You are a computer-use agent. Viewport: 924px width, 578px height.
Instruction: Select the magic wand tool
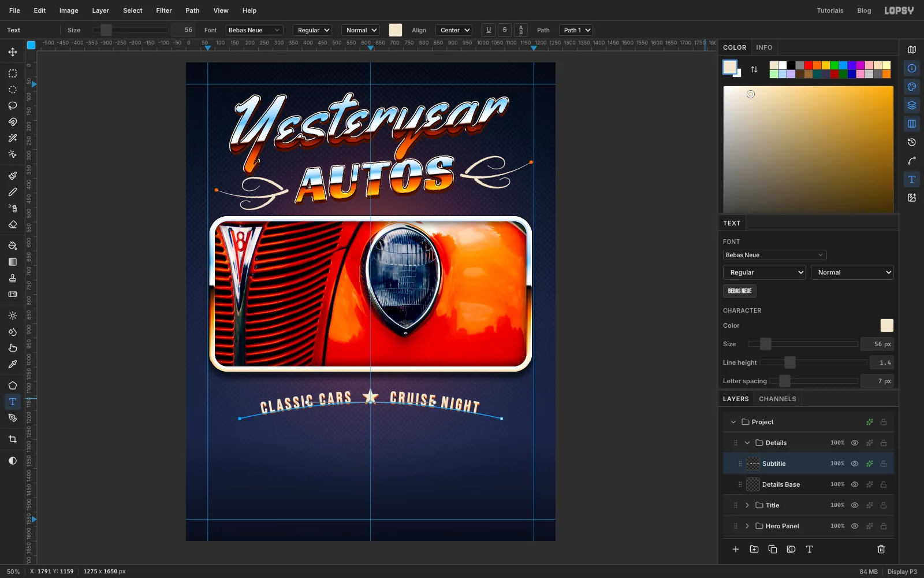(x=13, y=138)
